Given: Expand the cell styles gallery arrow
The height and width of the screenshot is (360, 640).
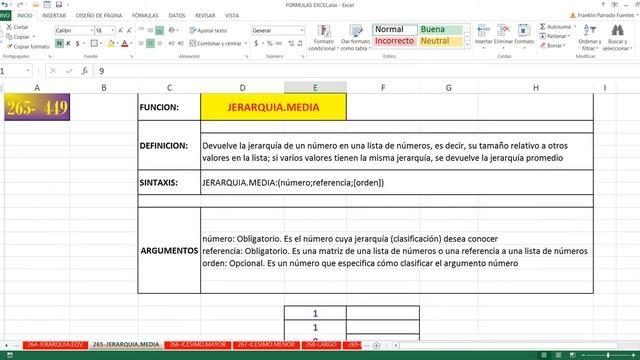Looking at the screenshot, I should pos(467,45).
